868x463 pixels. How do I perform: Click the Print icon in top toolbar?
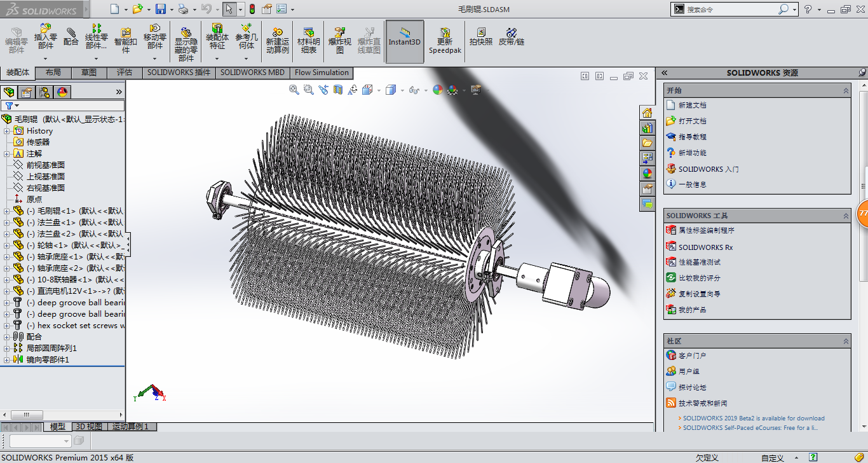(183, 9)
